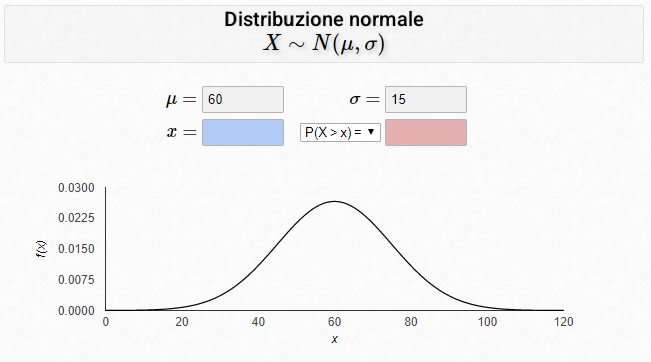651x362 pixels.
Task: Click the x-axis tick labeled 120
Action: tap(563, 322)
